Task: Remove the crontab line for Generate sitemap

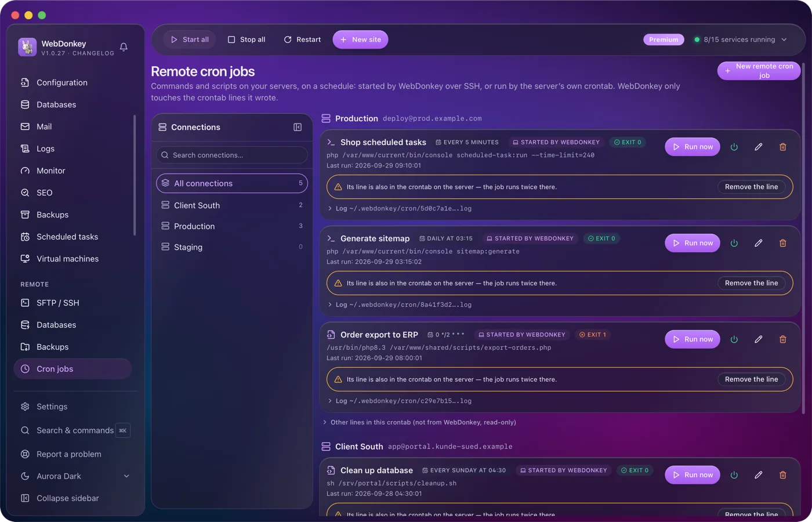Action: [x=752, y=283]
